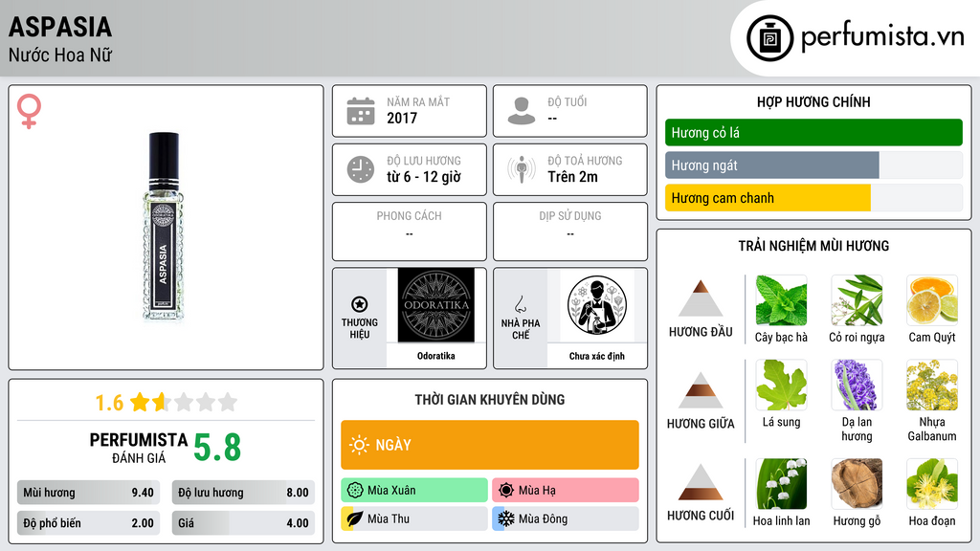Click the yellow Hương cam chanh accord bar
The width and height of the screenshot is (980, 551).
point(768,198)
